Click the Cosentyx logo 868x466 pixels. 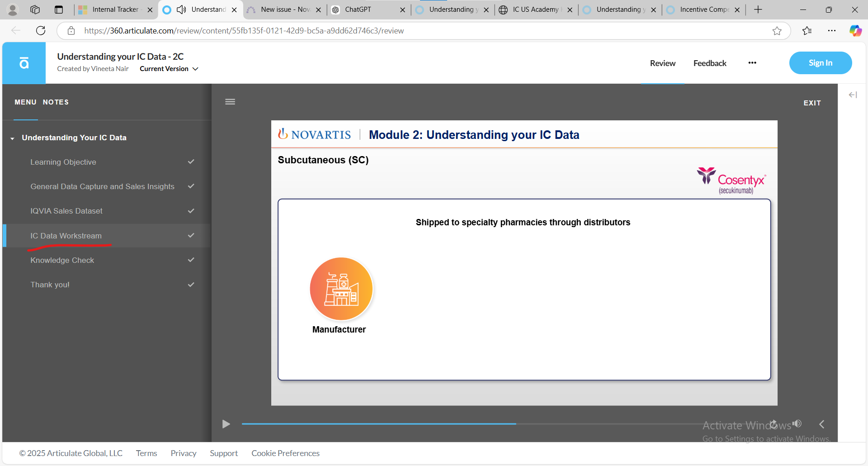click(731, 181)
